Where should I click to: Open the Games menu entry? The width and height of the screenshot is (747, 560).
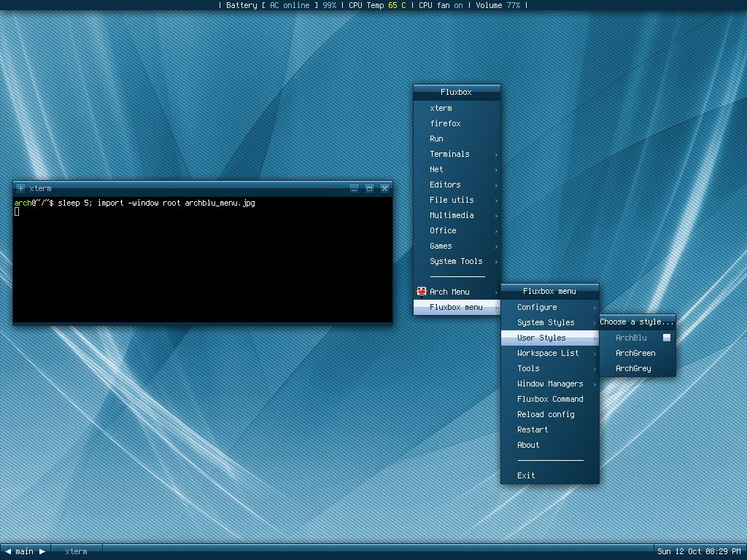click(457, 246)
